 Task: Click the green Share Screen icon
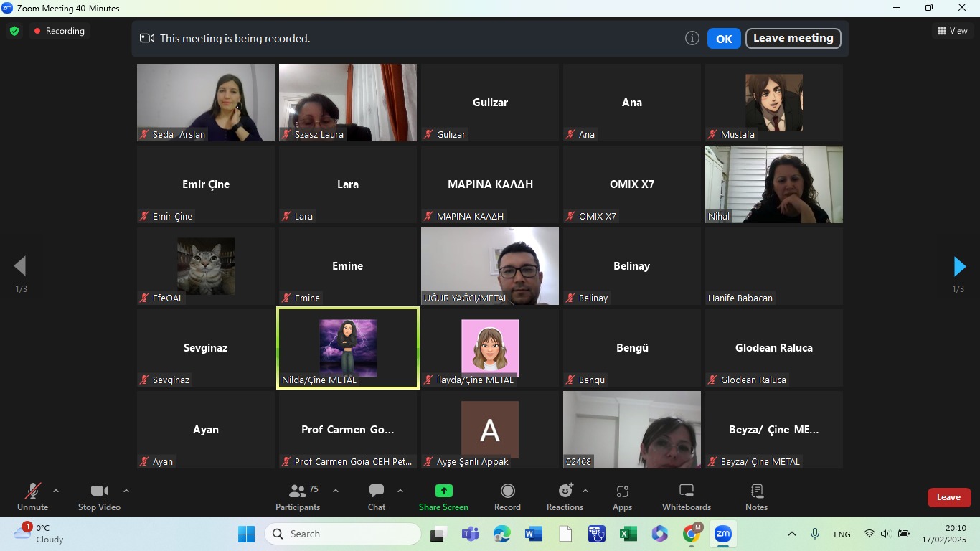coord(443,491)
